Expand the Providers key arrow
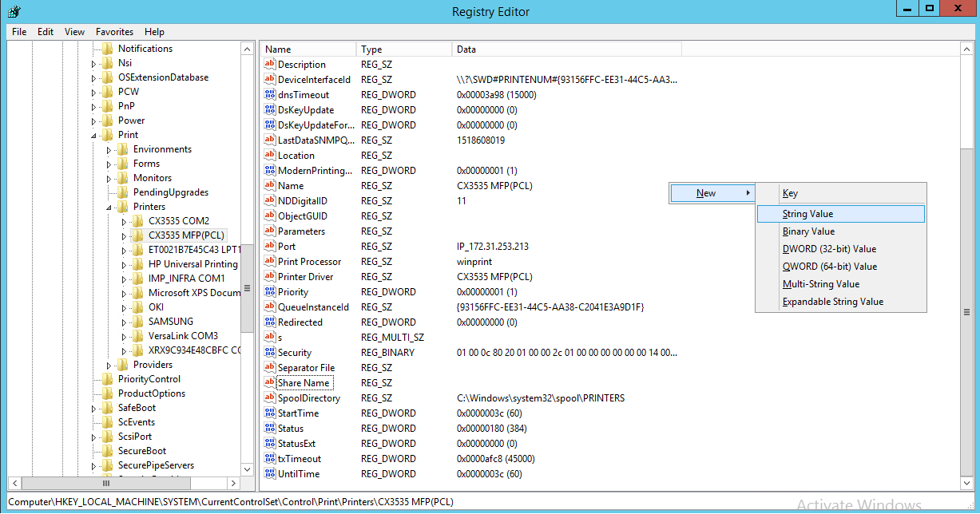 pyautogui.click(x=109, y=366)
